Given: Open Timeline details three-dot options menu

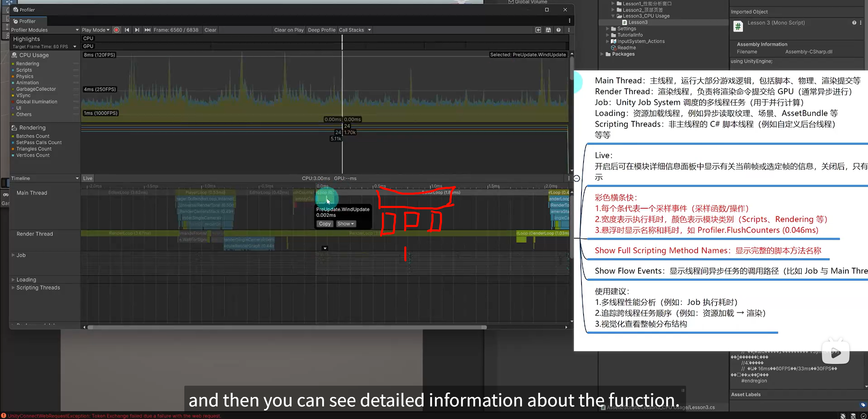Looking at the screenshot, I should [x=569, y=178].
